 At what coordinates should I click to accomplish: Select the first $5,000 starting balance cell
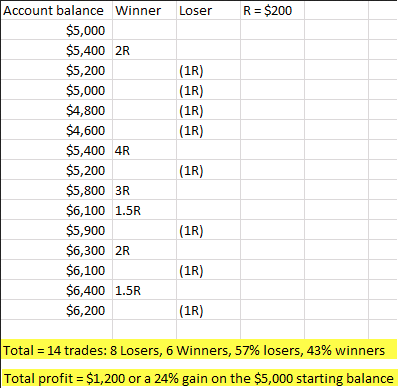pos(57,30)
